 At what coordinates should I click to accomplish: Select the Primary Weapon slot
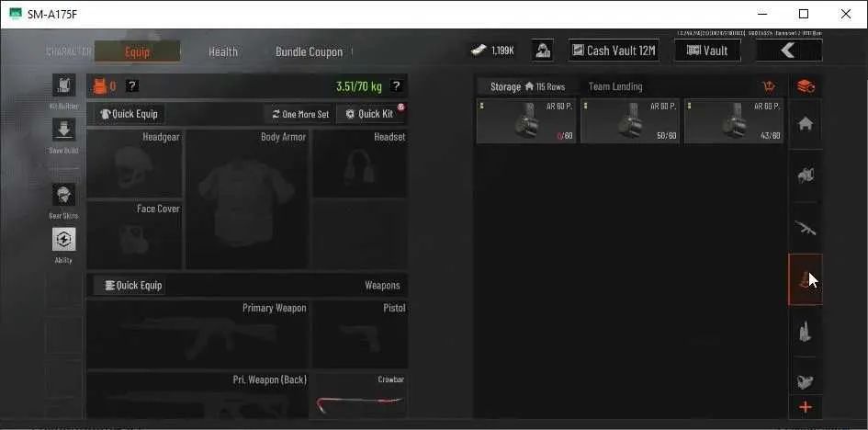[197, 334]
